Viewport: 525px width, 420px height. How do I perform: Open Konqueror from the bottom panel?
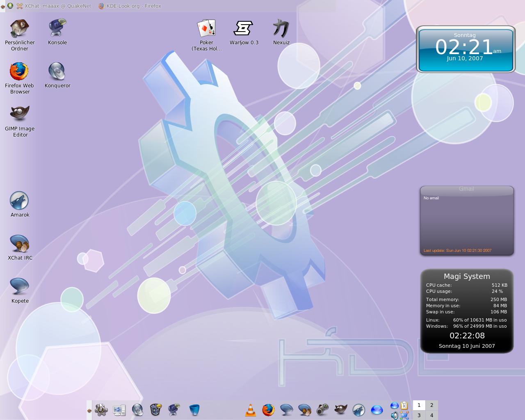click(137, 410)
